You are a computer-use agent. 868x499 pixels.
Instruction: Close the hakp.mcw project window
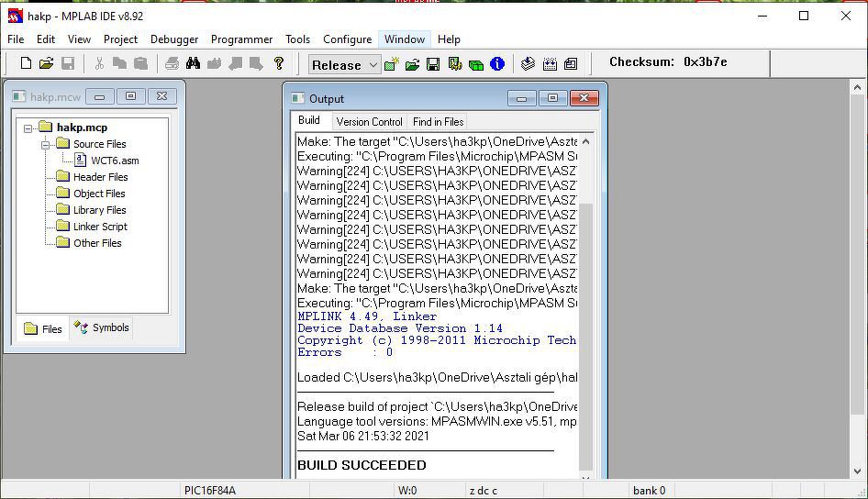(162, 97)
